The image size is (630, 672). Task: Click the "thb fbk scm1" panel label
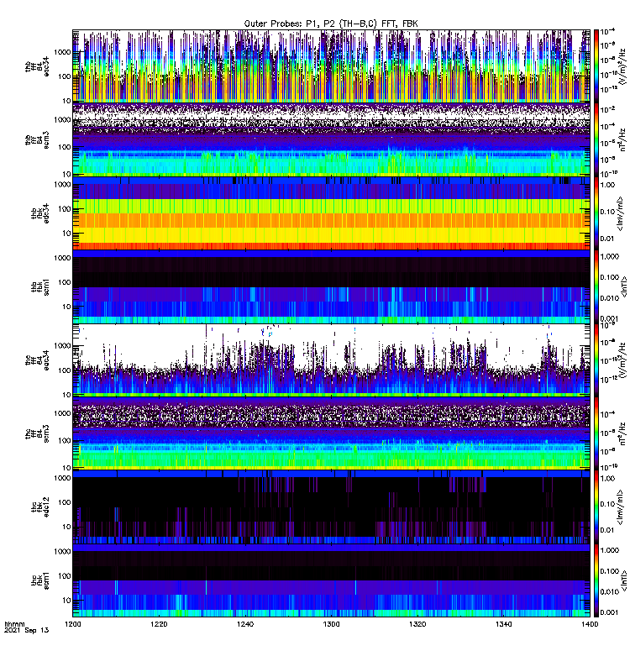click(40, 286)
